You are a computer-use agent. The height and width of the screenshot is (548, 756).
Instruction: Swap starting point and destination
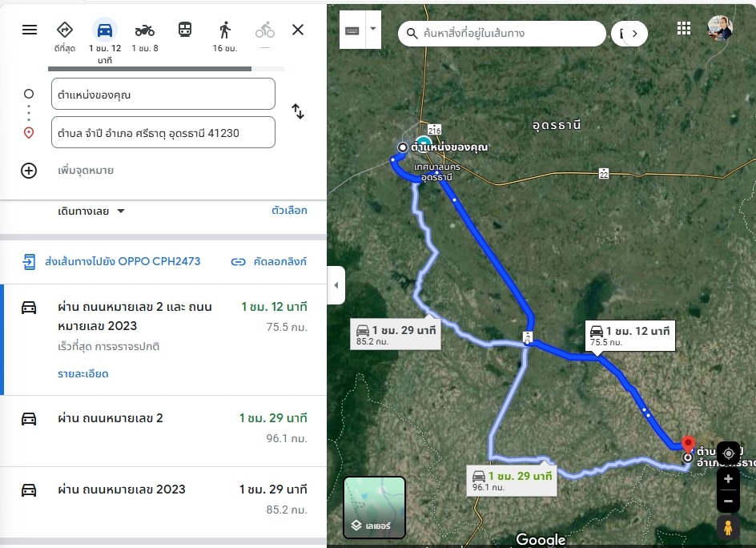point(298,112)
